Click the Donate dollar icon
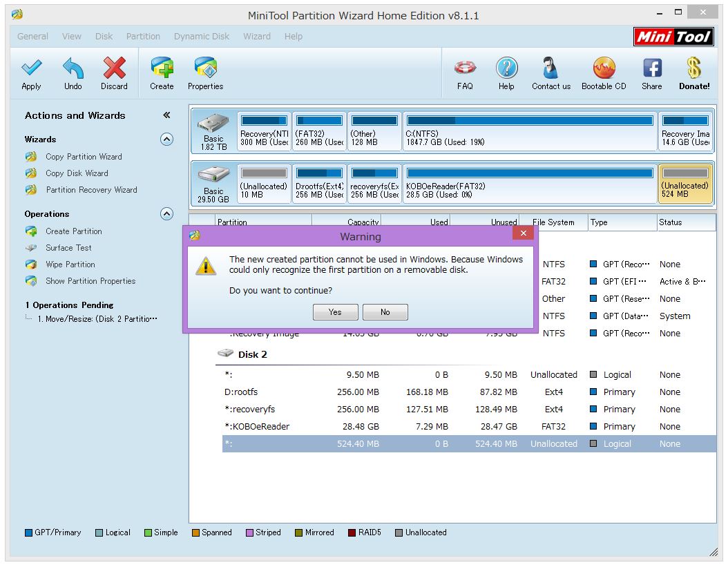This screenshot has width=728, height=567. tap(694, 68)
